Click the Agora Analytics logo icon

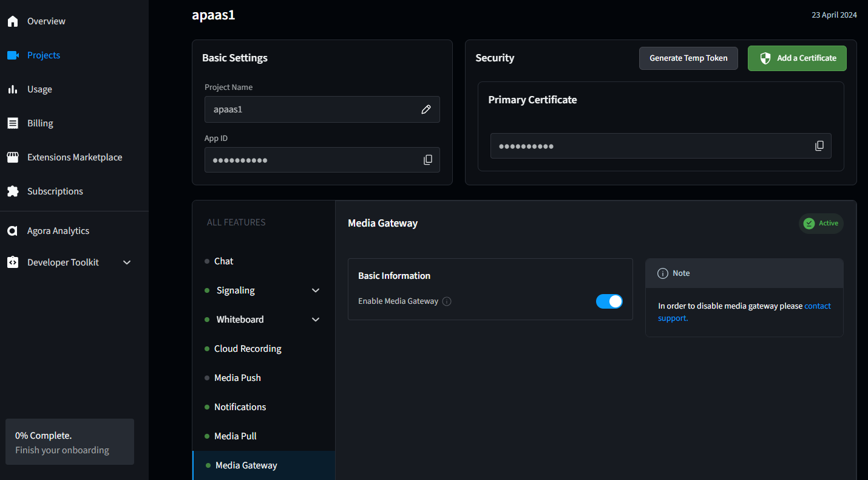12,231
